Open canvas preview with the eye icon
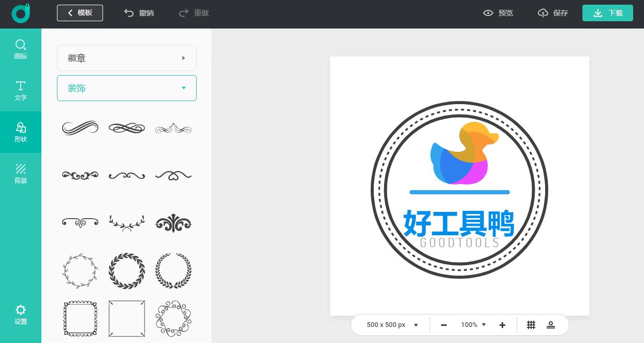 coord(497,13)
